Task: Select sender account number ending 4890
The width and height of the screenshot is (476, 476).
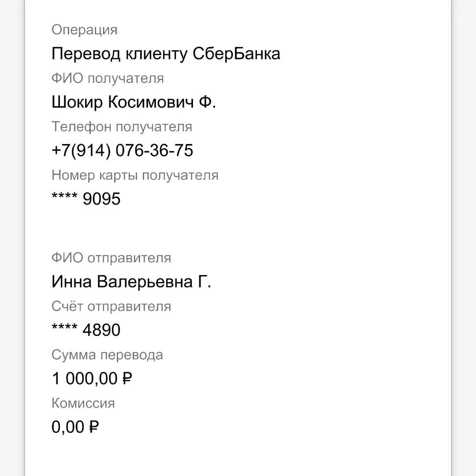Action: pos(86,330)
